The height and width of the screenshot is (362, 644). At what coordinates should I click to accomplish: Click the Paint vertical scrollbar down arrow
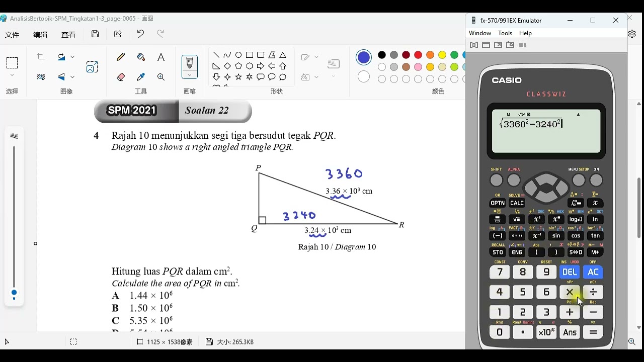click(x=639, y=327)
